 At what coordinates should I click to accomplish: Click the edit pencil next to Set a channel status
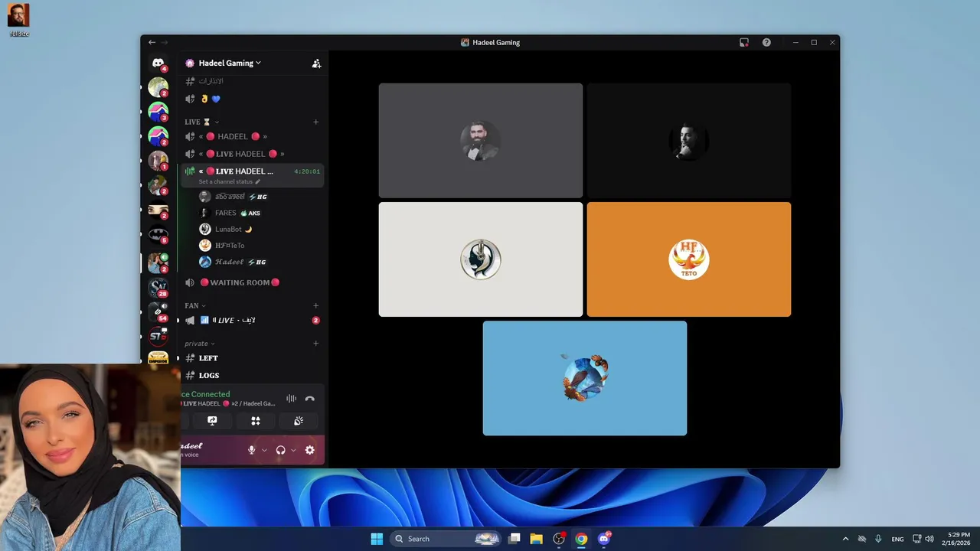(258, 182)
